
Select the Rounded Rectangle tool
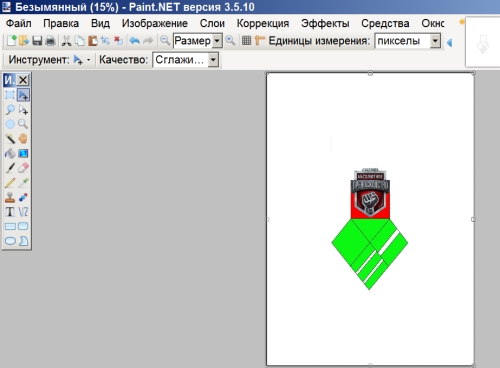[x=23, y=226]
